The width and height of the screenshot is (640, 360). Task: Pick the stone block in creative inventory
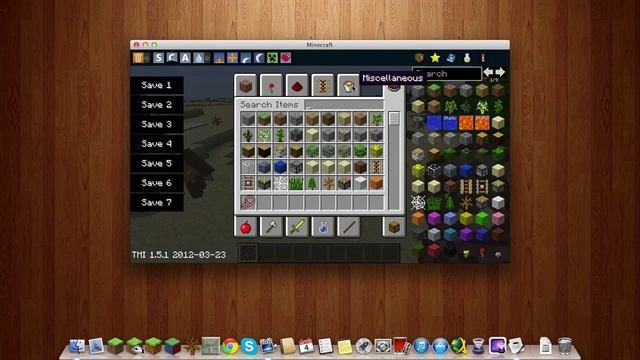(x=248, y=119)
